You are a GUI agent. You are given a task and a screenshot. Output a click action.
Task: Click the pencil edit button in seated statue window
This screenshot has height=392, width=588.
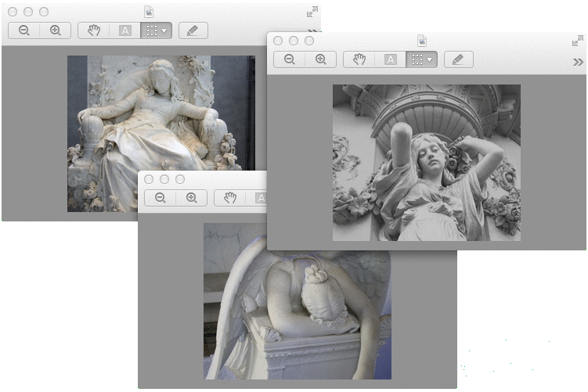tap(193, 31)
